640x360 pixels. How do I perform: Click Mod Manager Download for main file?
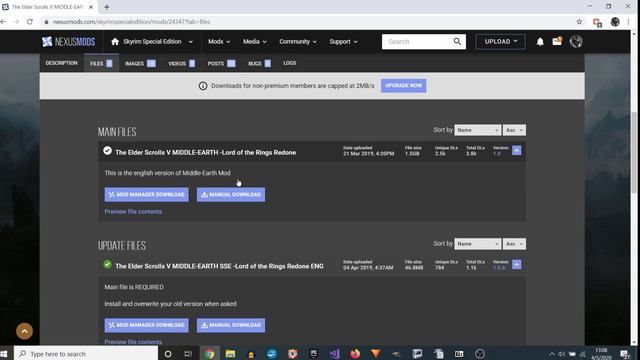(147, 195)
